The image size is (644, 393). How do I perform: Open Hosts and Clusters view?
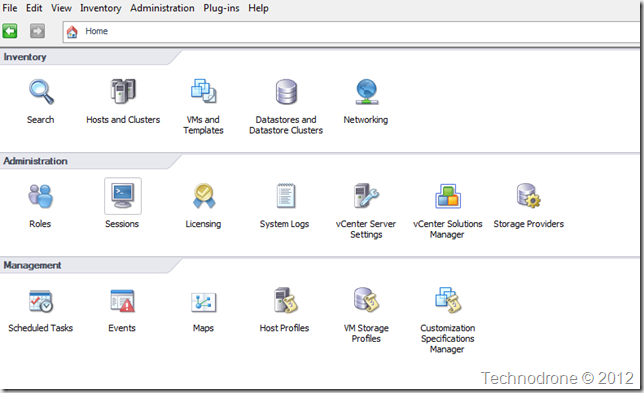(123, 91)
